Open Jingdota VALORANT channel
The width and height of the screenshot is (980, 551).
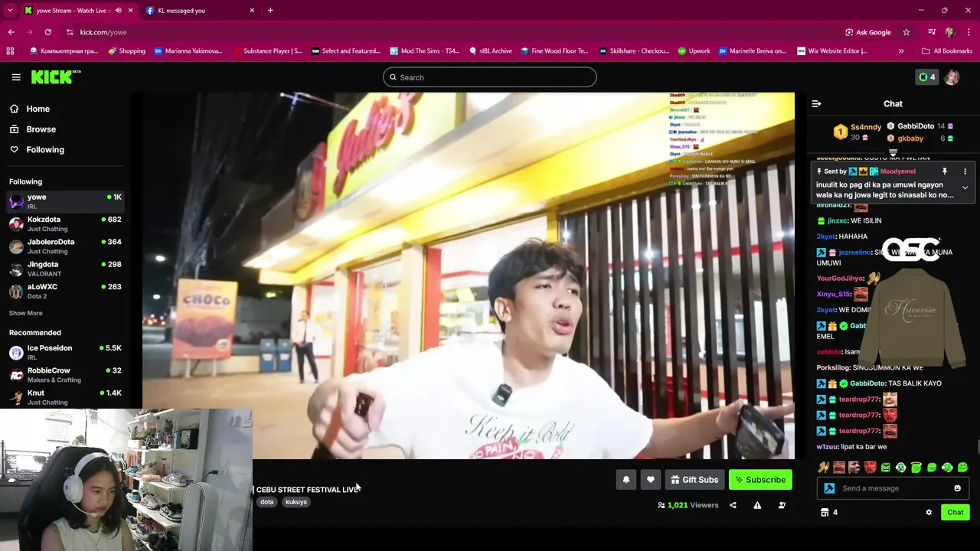pyautogui.click(x=66, y=269)
